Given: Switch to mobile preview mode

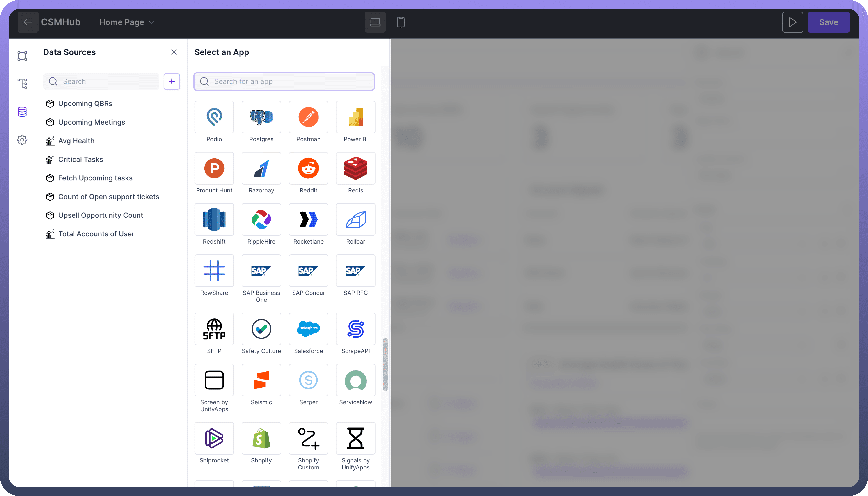Looking at the screenshot, I should 401,22.
